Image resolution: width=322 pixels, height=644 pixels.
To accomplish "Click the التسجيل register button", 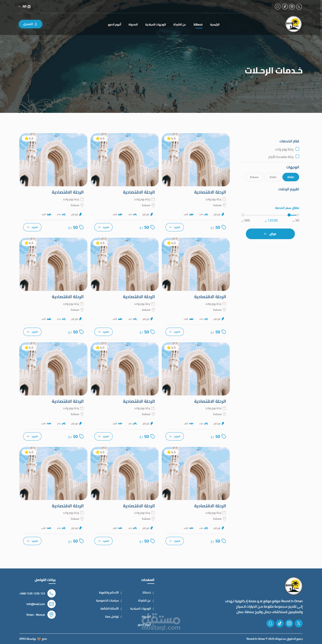I will [x=30, y=24].
